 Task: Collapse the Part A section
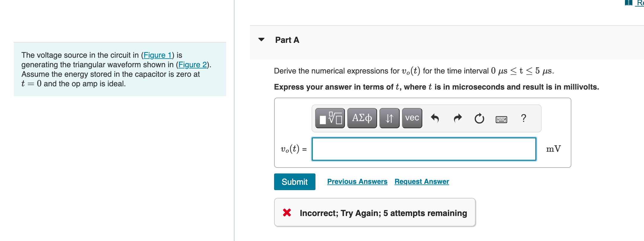point(261,40)
